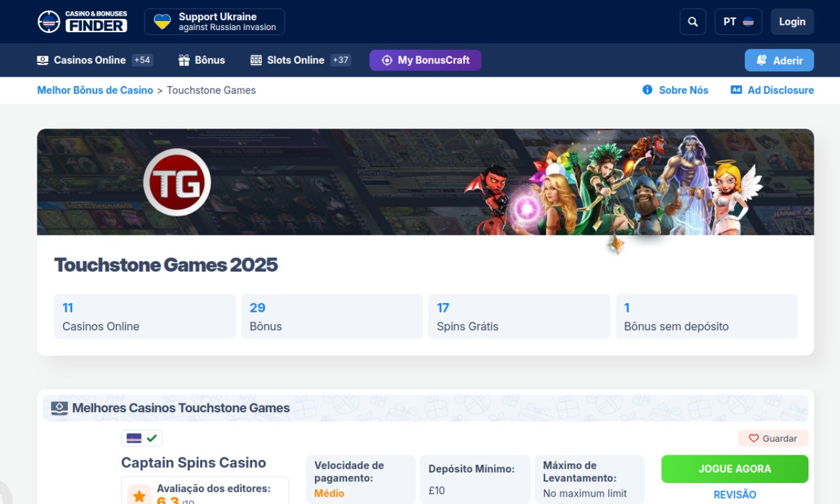Click the Avaliação dos editores label
The height and width of the screenshot is (504, 840).
(x=213, y=488)
